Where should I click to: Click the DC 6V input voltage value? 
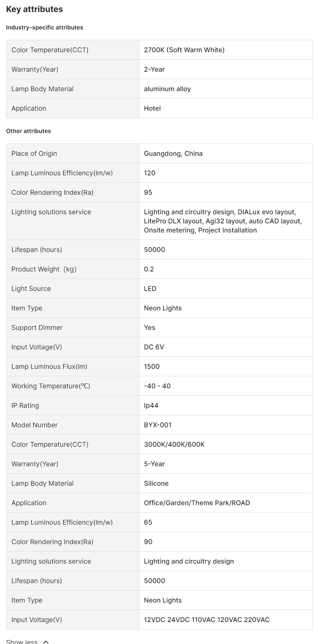[x=154, y=347]
